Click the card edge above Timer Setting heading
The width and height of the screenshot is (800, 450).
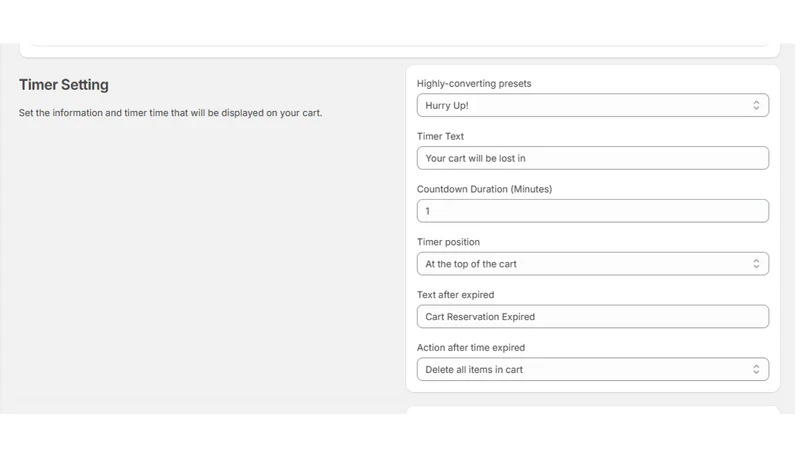coord(399,51)
